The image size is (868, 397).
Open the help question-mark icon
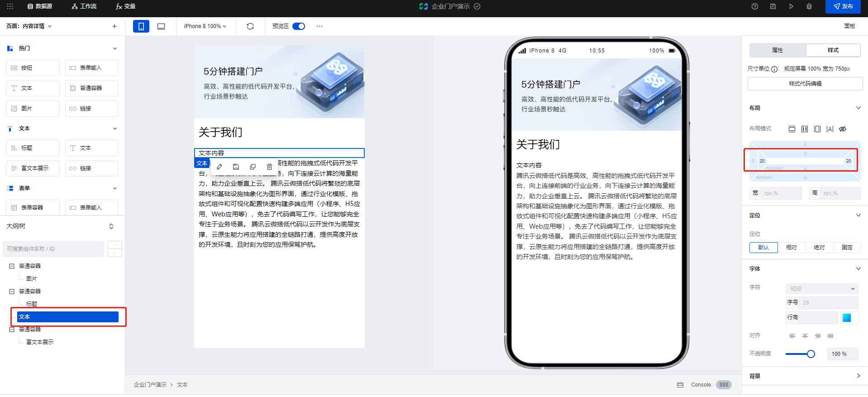(x=755, y=6)
